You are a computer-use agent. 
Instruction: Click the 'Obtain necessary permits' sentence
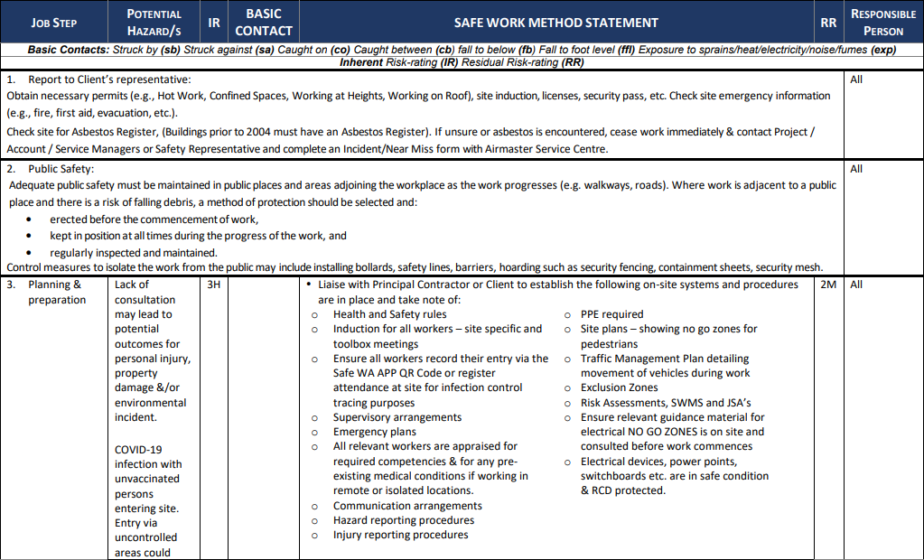coord(418,105)
